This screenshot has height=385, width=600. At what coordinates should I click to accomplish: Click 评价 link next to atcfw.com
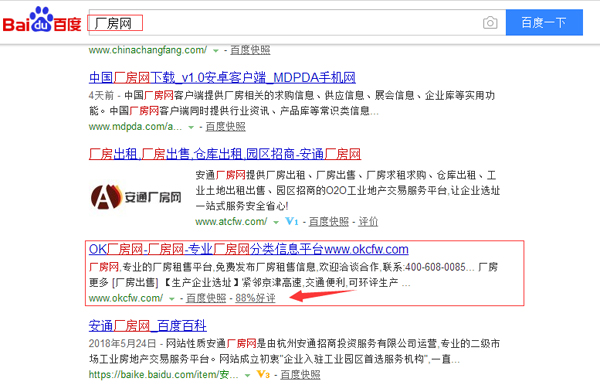(x=368, y=221)
